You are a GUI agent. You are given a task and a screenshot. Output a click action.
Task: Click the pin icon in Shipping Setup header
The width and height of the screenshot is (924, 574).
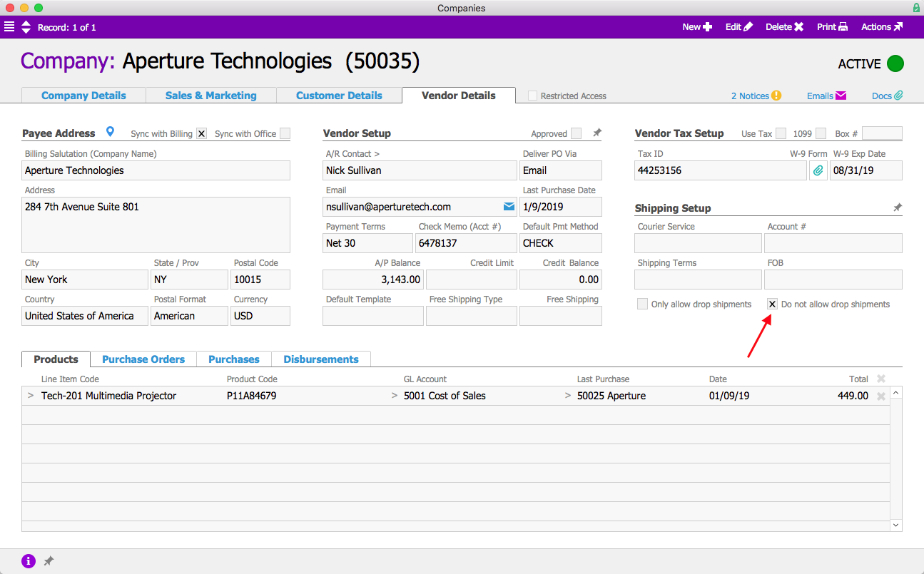point(898,207)
